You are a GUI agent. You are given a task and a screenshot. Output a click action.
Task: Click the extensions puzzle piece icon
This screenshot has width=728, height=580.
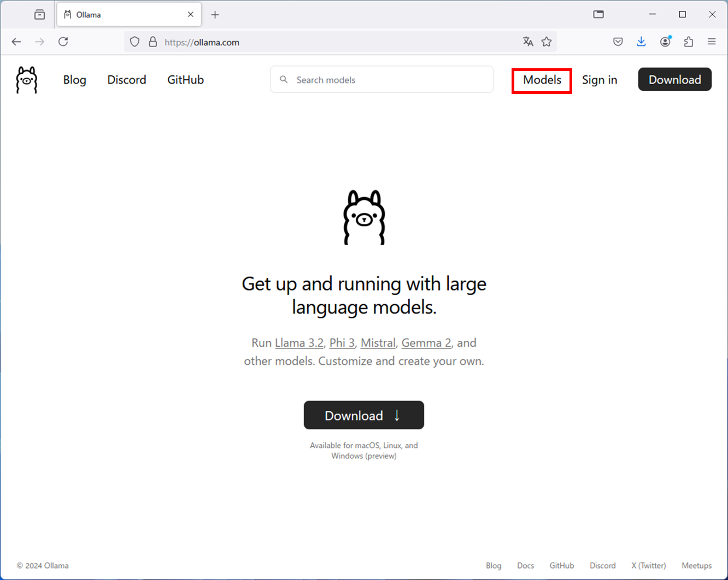(688, 42)
